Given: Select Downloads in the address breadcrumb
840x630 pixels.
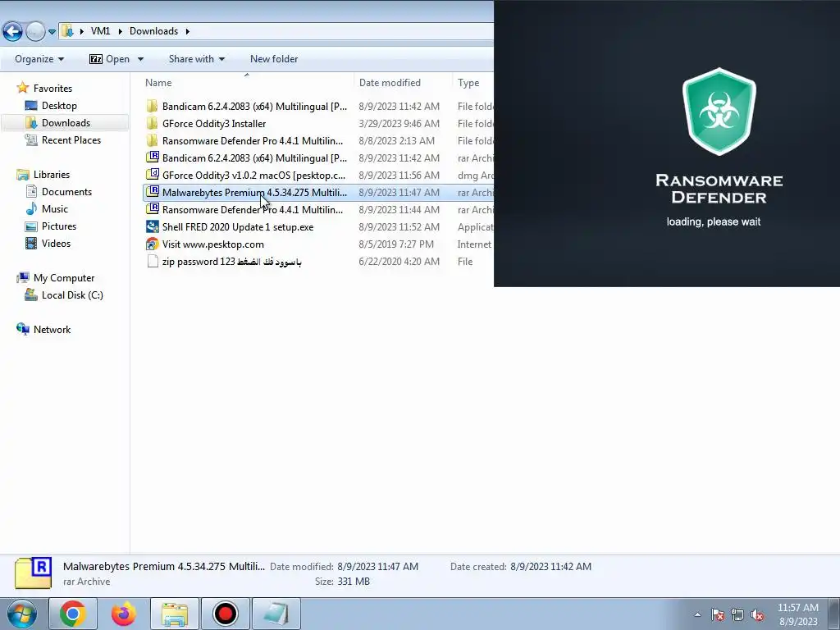Looking at the screenshot, I should [153, 31].
